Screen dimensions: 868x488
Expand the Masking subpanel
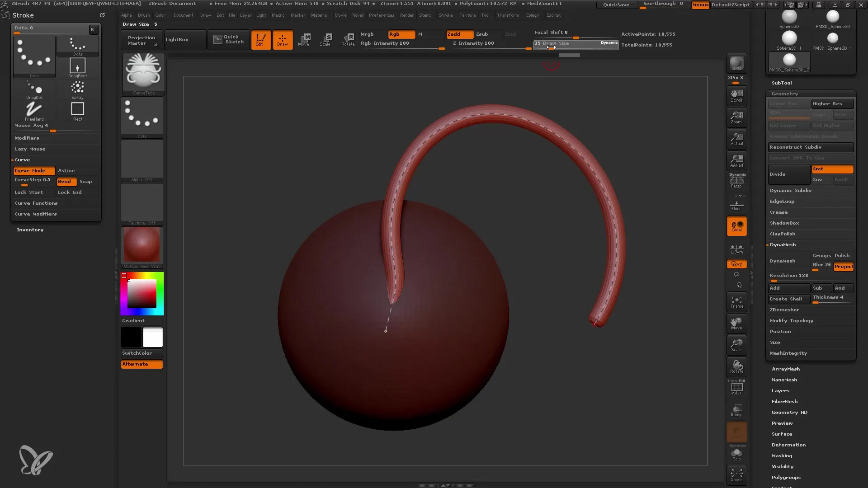[782, 455]
